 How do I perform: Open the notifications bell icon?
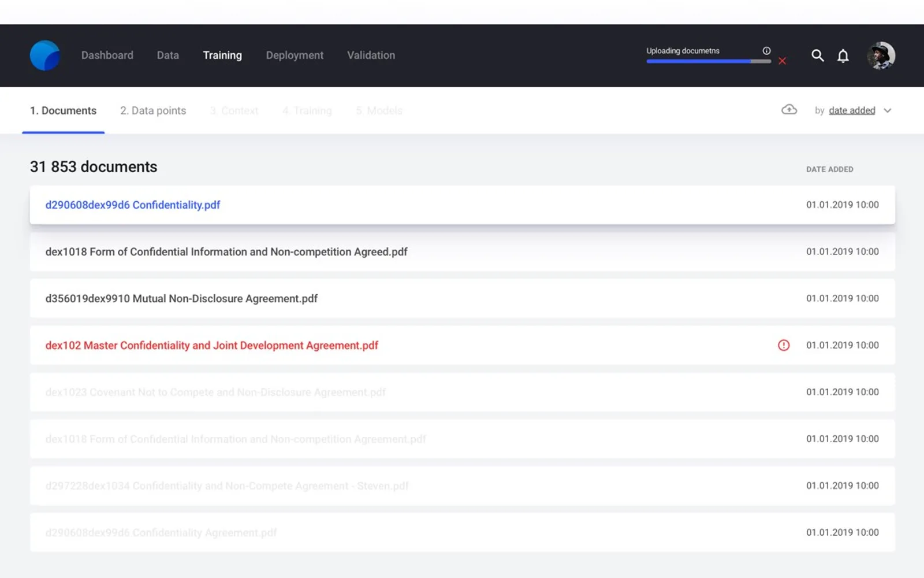click(x=843, y=55)
